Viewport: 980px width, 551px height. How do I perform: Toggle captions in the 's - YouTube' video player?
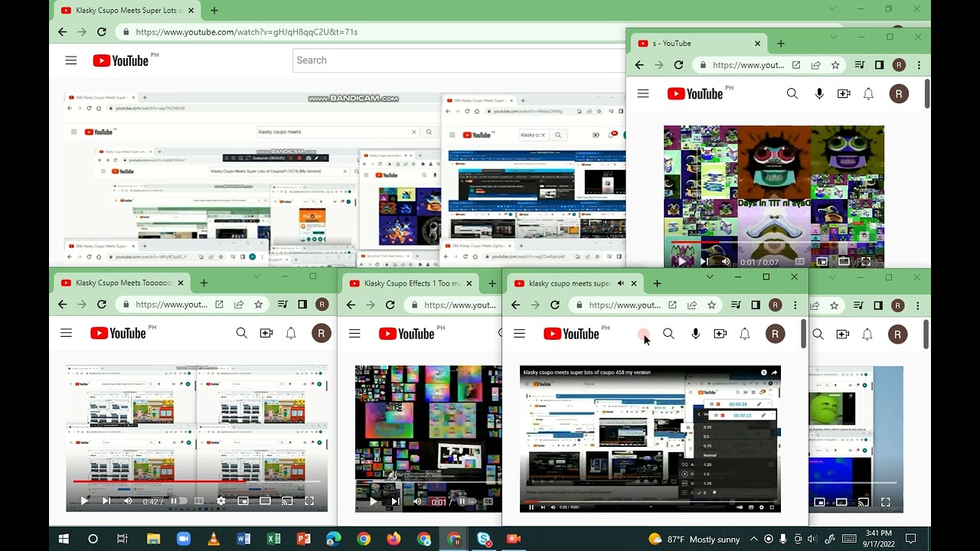tap(800, 262)
